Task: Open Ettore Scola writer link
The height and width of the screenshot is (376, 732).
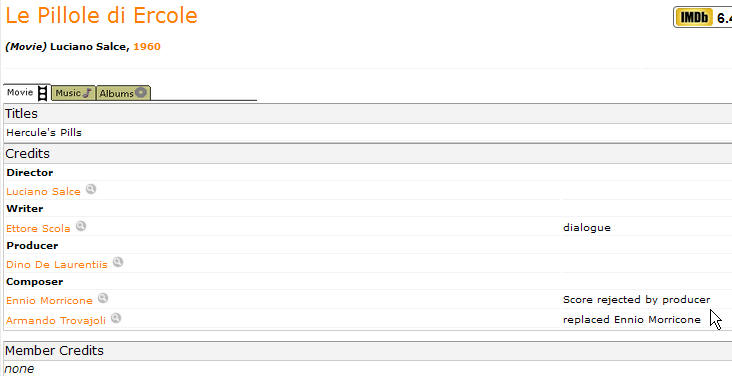Action: tap(38, 228)
